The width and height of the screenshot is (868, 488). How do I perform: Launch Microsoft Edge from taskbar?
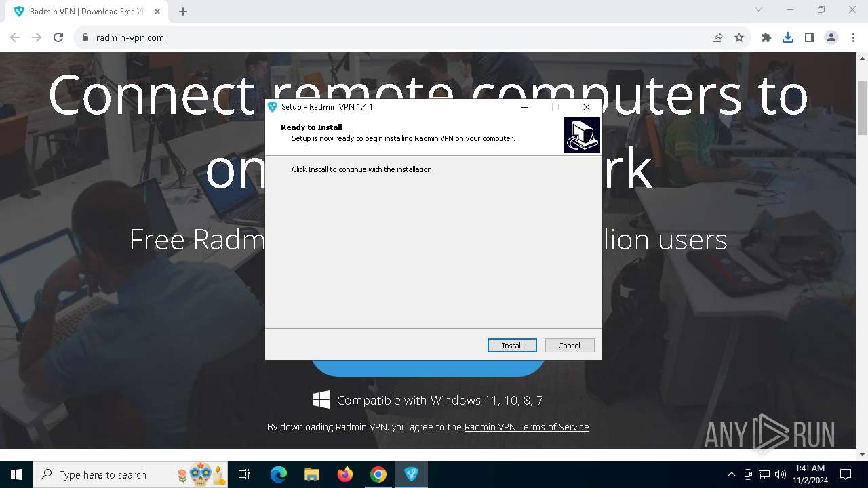(279, 474)
